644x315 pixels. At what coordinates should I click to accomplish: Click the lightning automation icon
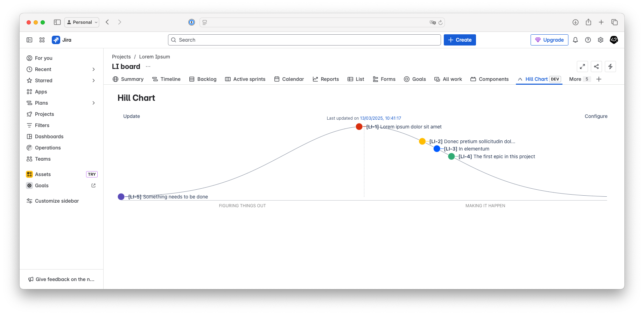point(610,66)
